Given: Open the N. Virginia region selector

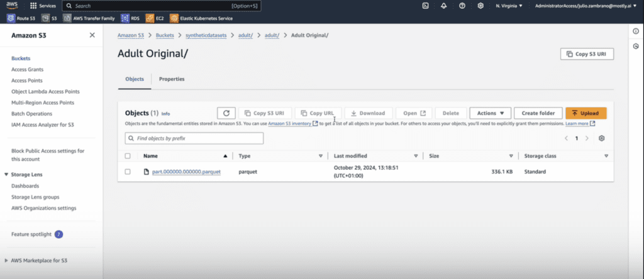Looking at the screenshot, I should [x=509, y=6].
